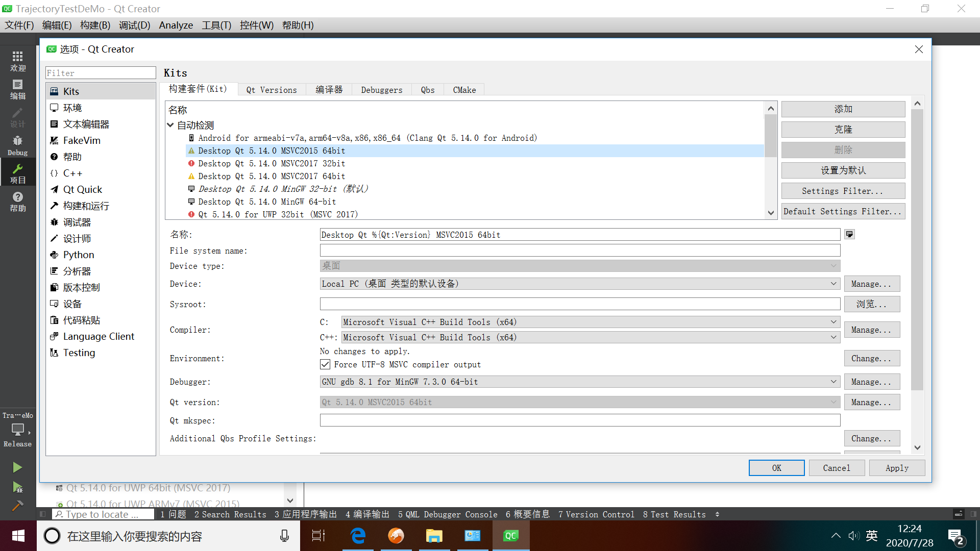Image resolution: width=980 pixels, height=551 pixels.
Task: Open the Analyze menu
Action: tap(176, 25)
